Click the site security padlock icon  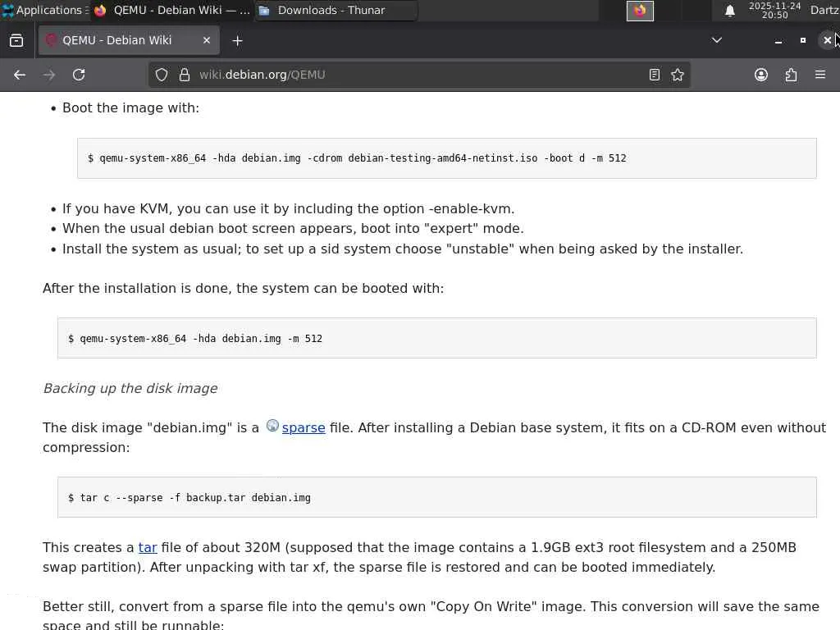[184, 75]
